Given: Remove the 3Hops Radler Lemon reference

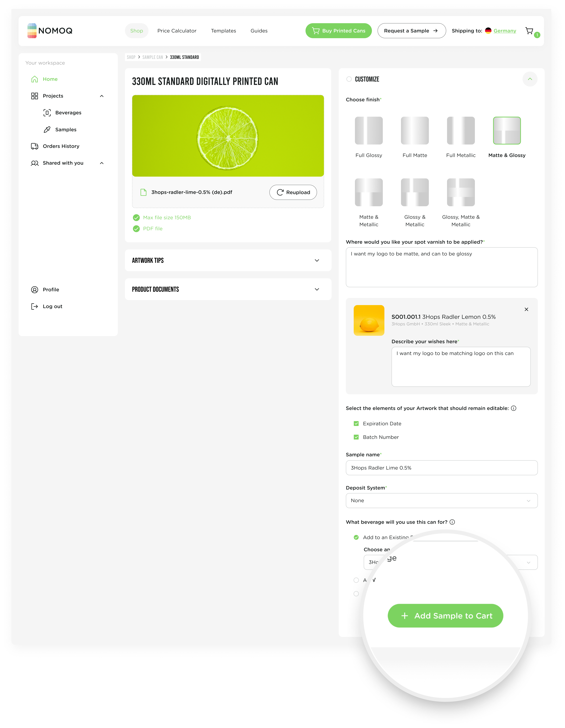Looking at the screenshot, I should [526, 309].
